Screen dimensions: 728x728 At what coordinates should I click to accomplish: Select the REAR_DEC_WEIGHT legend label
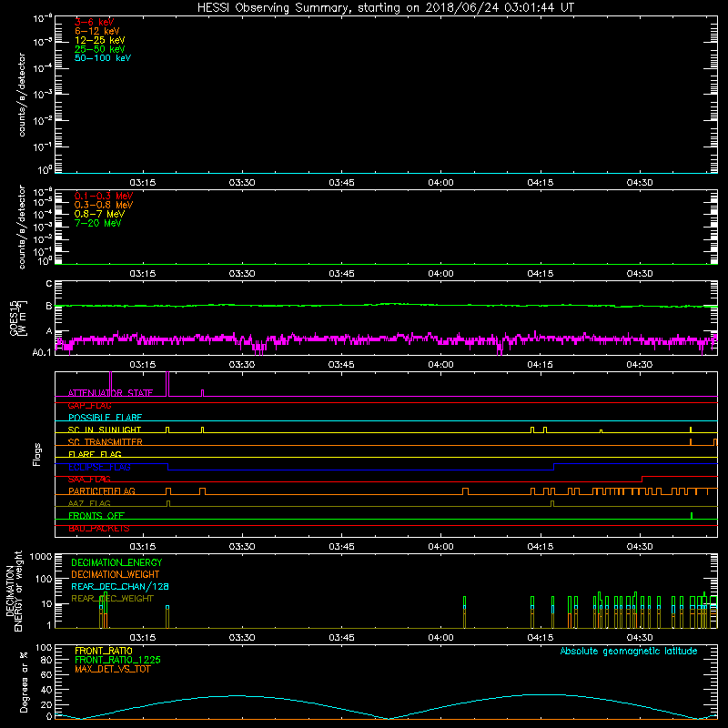pos(112,599)
